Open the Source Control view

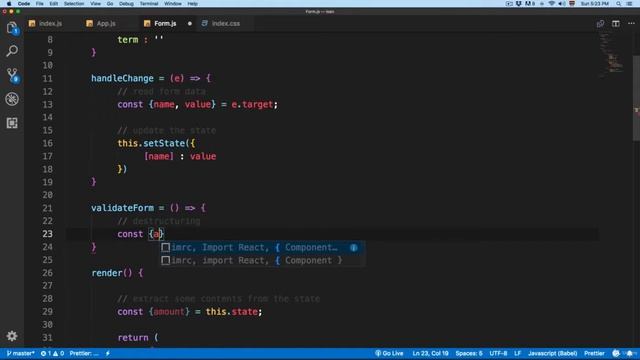coord(12,75)
